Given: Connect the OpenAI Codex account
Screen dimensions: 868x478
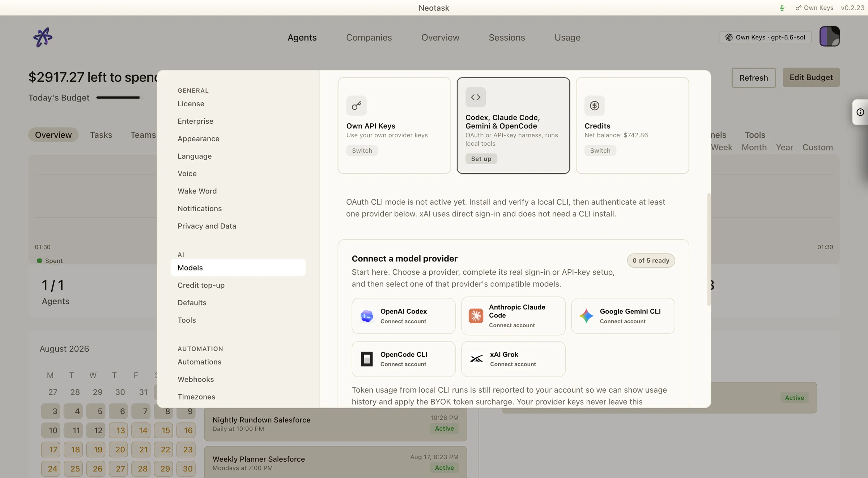Looking at the screenshot, I should coord(403,316).
